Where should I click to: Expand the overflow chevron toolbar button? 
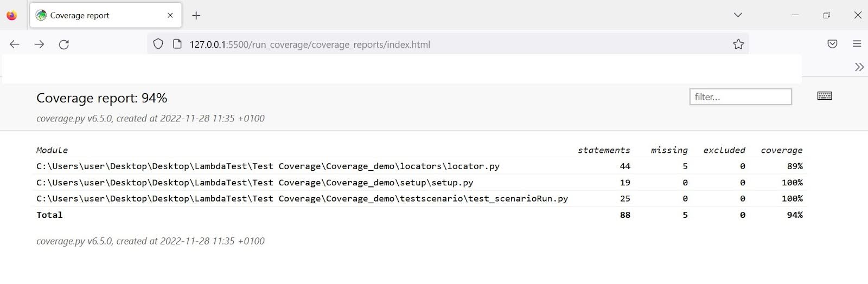(859, 67)
